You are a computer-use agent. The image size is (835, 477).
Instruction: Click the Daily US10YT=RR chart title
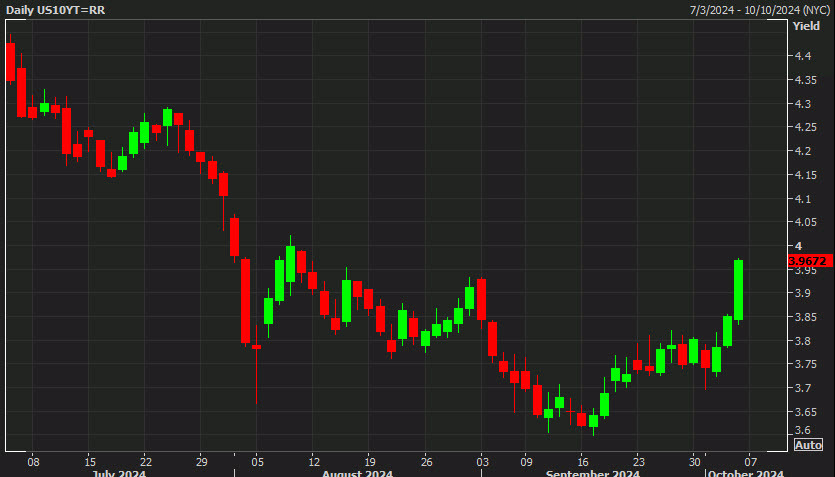tap(55, 10)
